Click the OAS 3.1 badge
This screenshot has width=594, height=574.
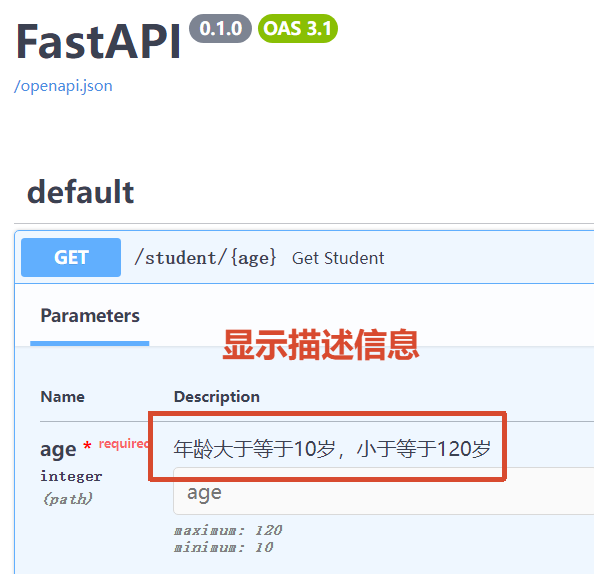tap(298, 28)
